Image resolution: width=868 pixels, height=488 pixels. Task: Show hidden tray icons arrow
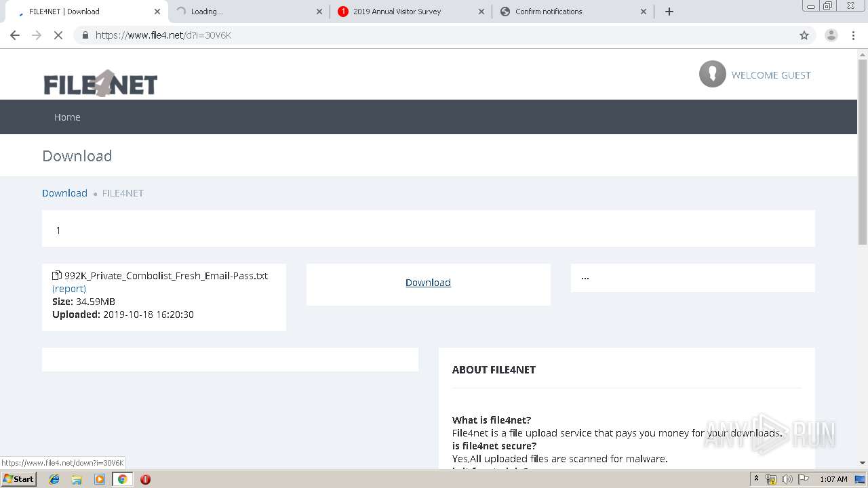756,479
